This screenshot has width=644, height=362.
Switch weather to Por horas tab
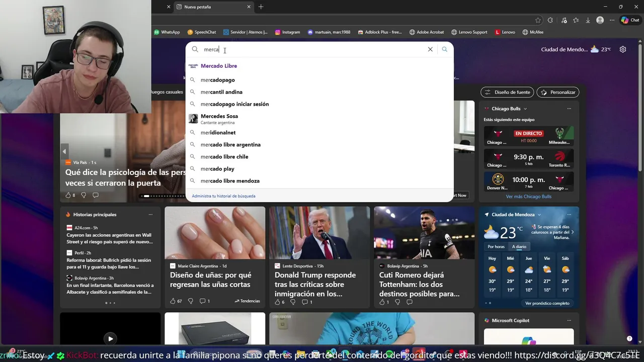pyautogui.click(x=496, y=246)
